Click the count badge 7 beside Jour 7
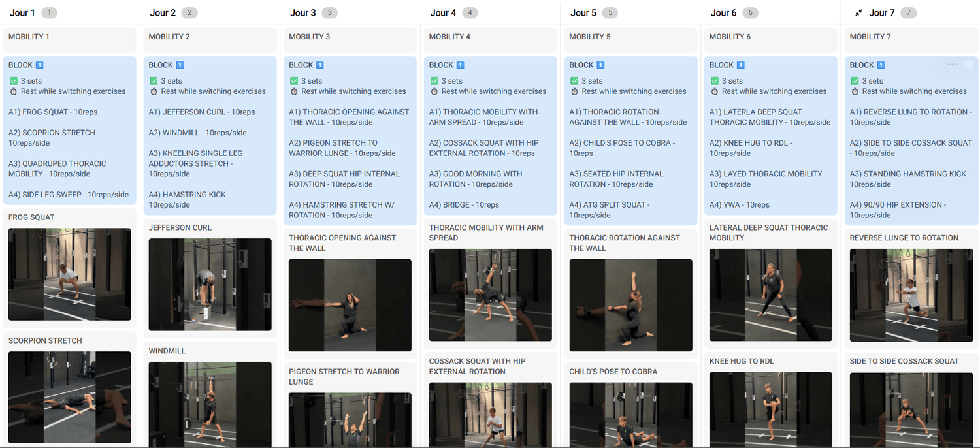This screenshot has width=980, height=448. coord(908,13)
